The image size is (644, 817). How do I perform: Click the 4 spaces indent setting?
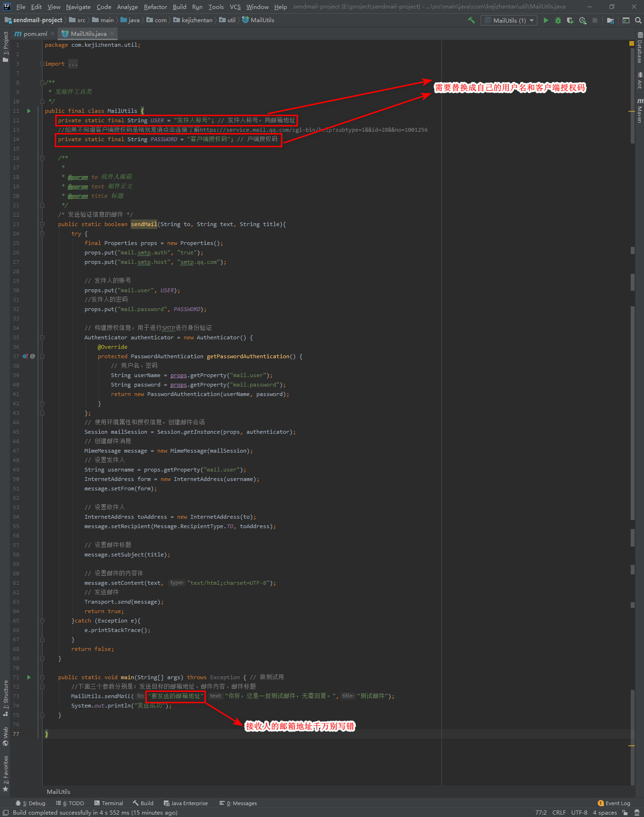click(x=605, y=812)
